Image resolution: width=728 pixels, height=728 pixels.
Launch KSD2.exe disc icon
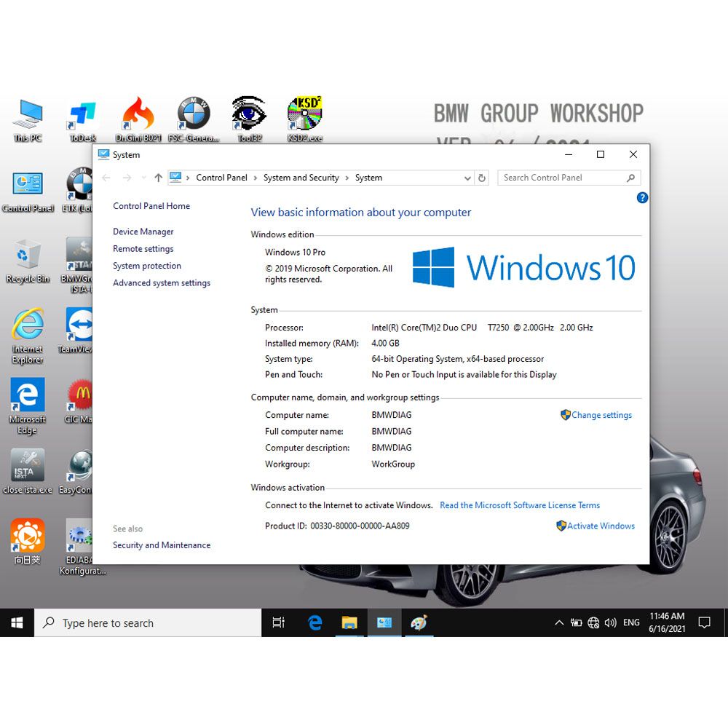coord(304,120)
